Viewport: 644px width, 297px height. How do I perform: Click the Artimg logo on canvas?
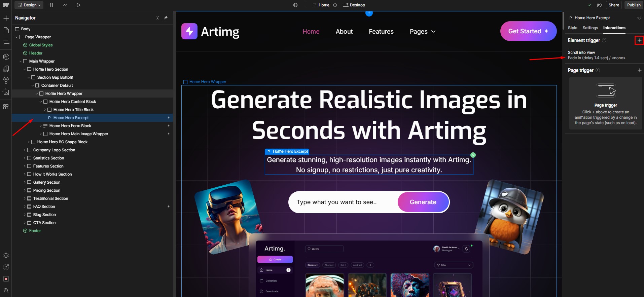tap(210, 32)
